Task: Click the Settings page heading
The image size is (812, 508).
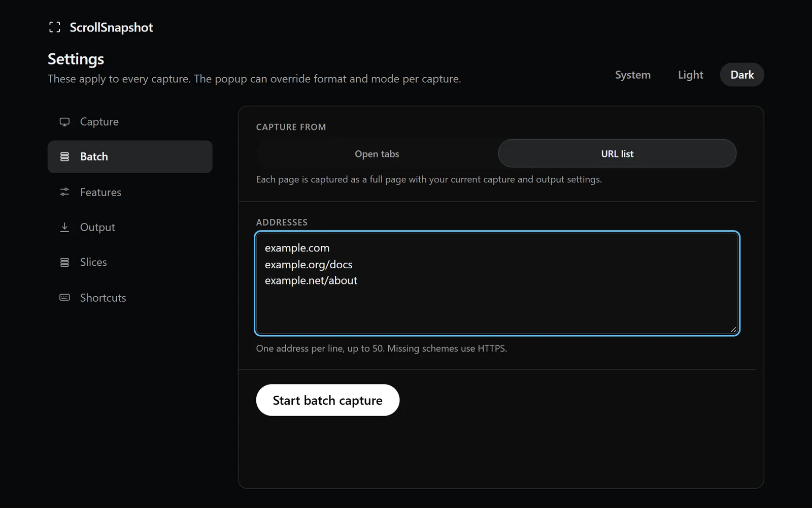Action: 76,59
